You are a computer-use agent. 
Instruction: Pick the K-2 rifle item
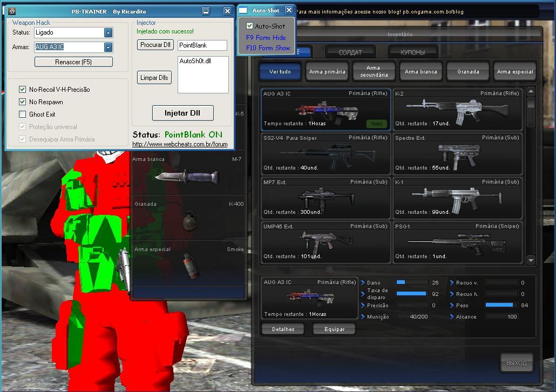(x=457, y=110)
